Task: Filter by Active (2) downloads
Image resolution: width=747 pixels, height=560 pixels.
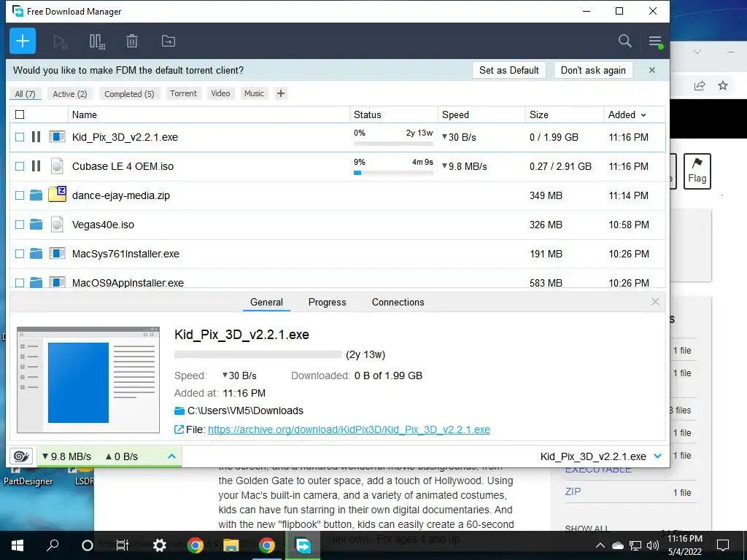Action: pos(70,94)
